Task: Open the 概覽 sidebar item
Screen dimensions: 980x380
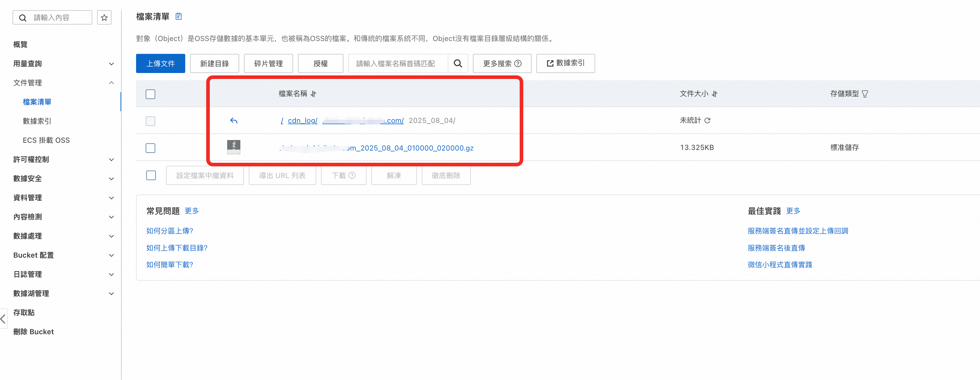Action: (20, 45)
